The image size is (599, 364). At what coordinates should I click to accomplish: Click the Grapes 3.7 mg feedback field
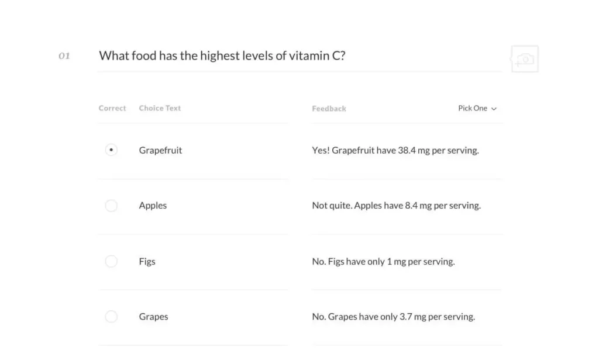(x=393, y=317)
